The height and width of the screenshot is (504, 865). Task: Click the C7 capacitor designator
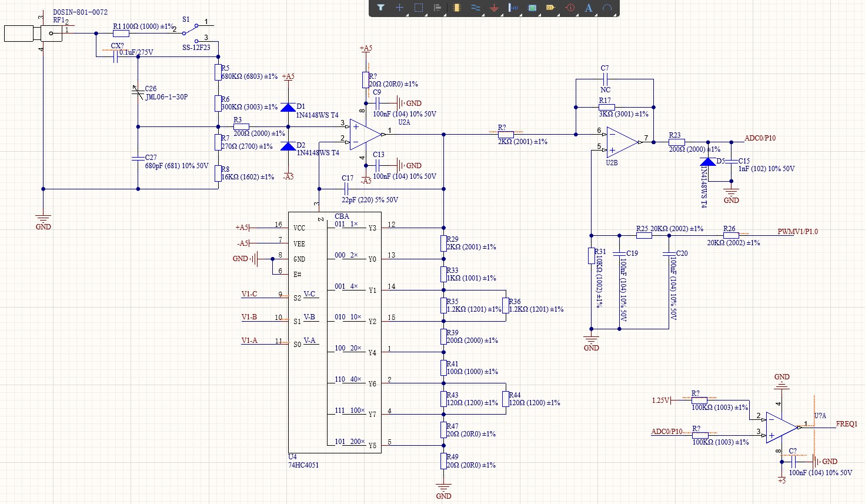pyautogui.click(x=605, y=68)
